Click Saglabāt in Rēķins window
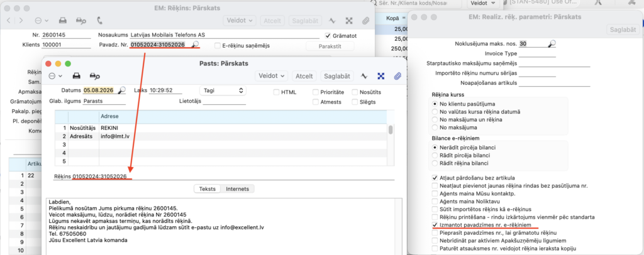The height and width of the screenshot is (255, 644). pyautogui.click(x=305, y=20)
